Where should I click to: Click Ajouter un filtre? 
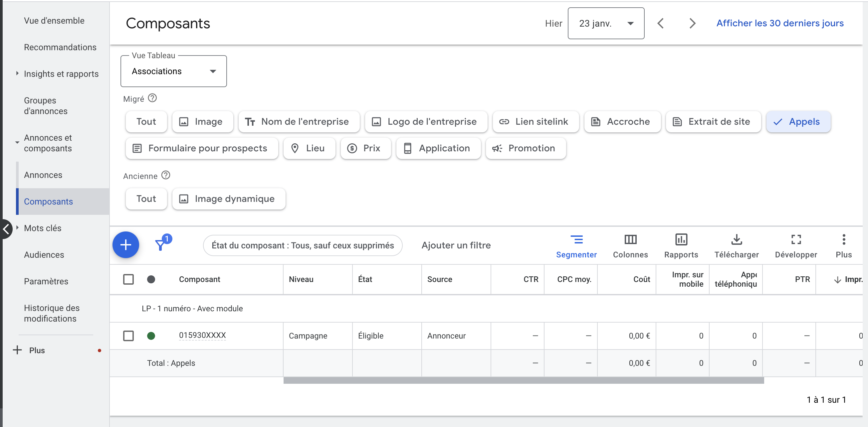tap(456, 245)
